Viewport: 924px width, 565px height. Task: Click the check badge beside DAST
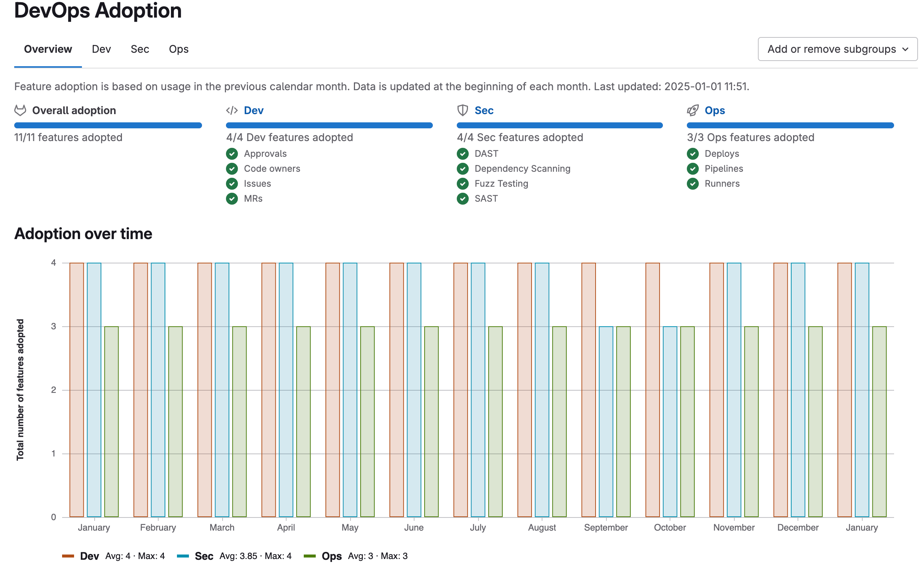463,153
